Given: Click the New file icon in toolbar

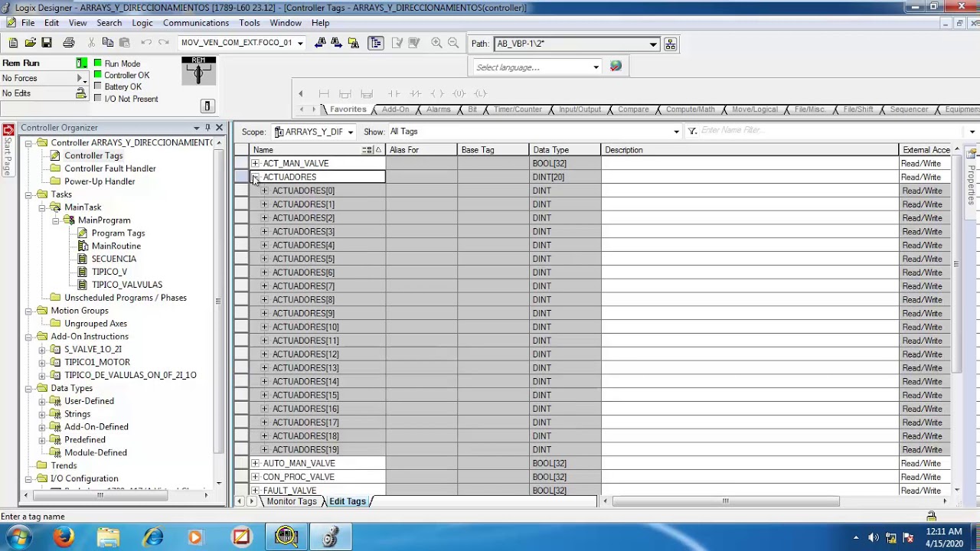Looking at the screenshot, I should (13, 43).
